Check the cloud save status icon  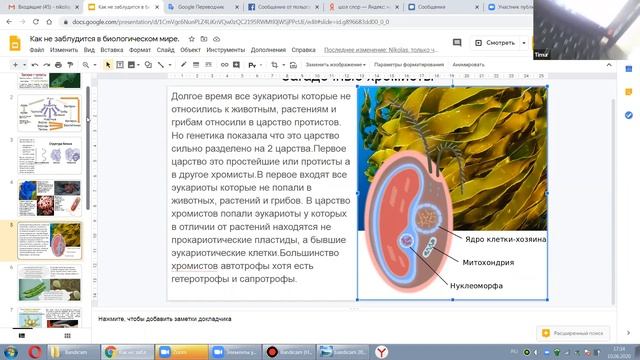[217, 39]
